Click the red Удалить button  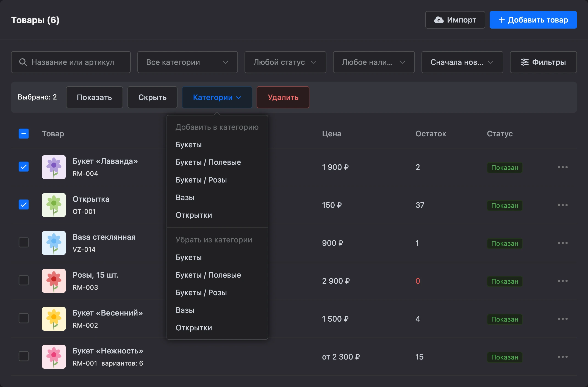click(x=283, y=97)
